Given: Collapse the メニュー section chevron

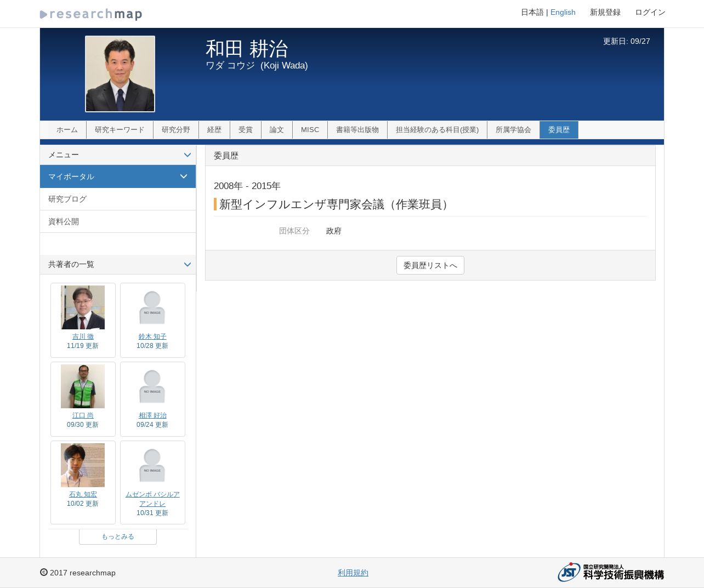Looking at the screenshot, I should tap(187, 155).
